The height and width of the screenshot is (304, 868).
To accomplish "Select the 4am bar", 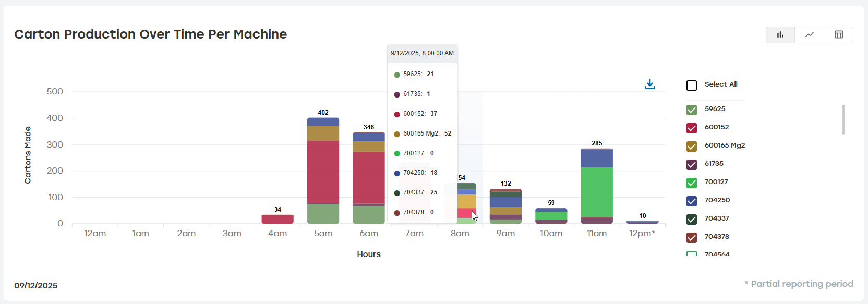I will [x=278, y=219].
